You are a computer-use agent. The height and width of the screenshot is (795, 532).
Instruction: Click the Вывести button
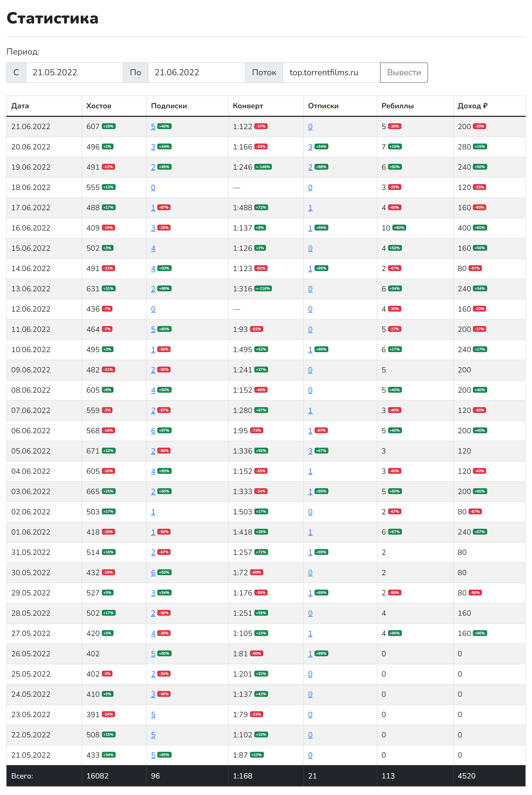[404, 72]
